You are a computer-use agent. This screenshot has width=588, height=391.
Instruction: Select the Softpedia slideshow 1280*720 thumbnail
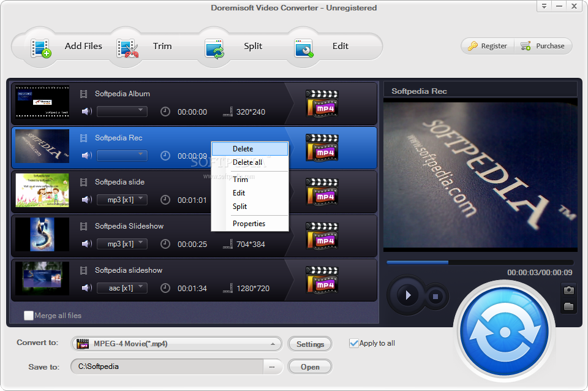point(42,278)
